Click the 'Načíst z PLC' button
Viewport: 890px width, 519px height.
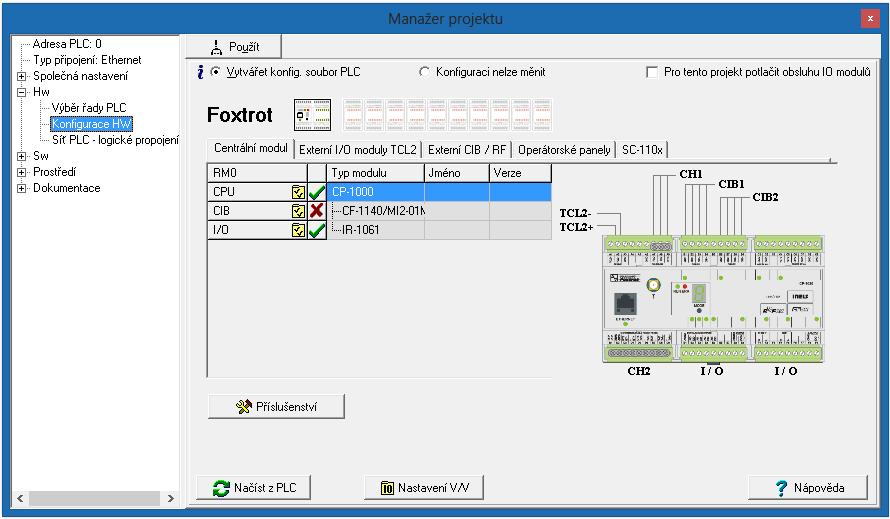pyautogui.click(x=254, y=487)
